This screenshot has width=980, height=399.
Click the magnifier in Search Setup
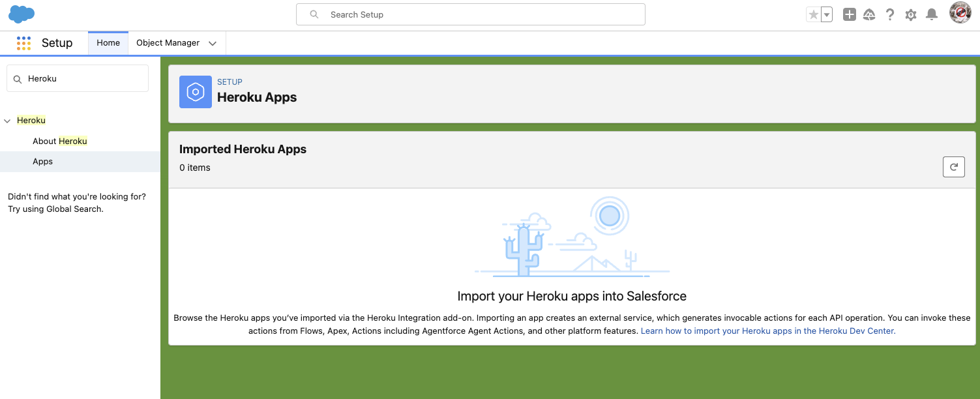point(314,14)
